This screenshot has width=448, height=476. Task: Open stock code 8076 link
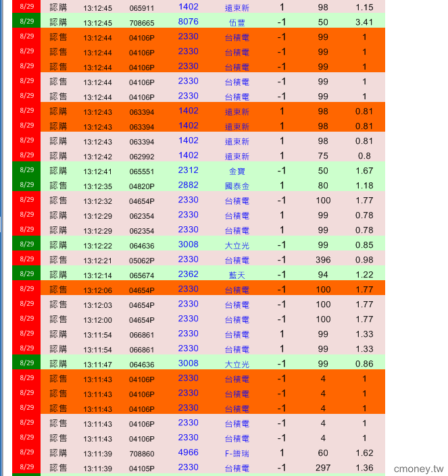[188, 22]
